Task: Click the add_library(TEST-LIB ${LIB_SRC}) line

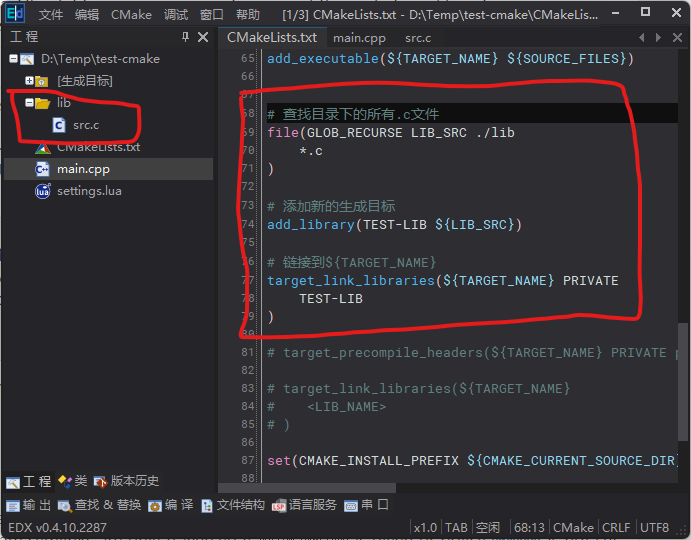Action: click(394, 225)
